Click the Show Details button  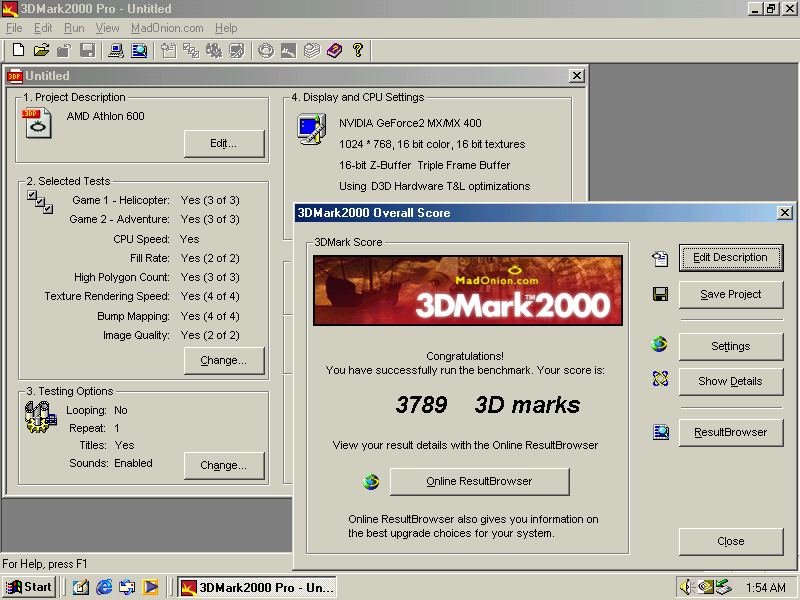tap(731, 381)
